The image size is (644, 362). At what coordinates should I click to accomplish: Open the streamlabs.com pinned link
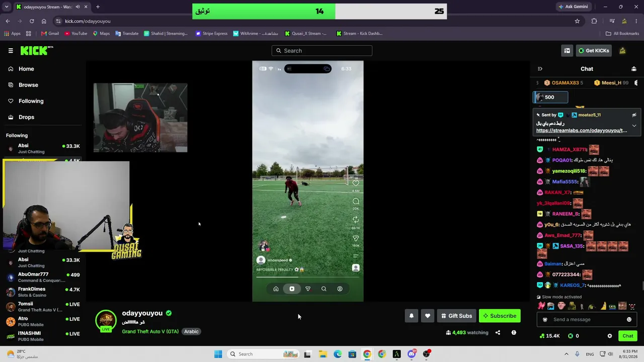[x=582, y=130]
